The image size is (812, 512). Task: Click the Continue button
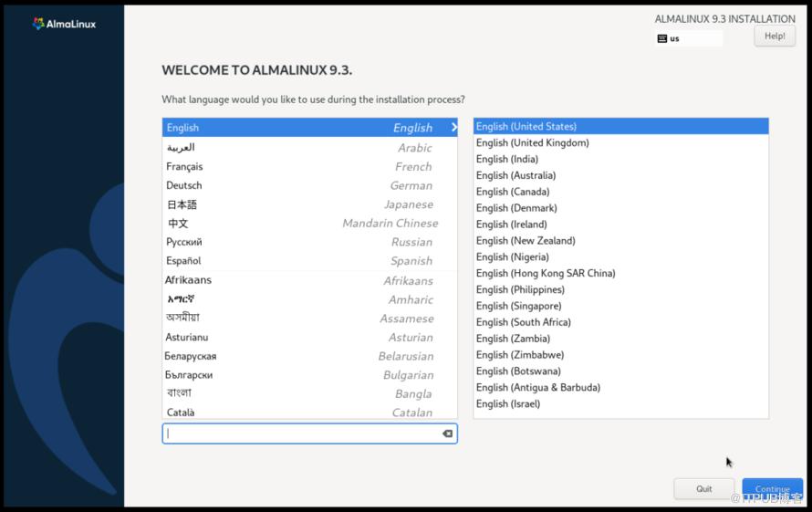point(772,488)
